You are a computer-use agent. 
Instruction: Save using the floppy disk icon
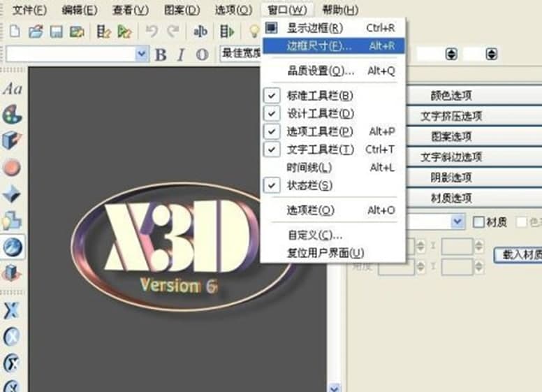point(57,32)
